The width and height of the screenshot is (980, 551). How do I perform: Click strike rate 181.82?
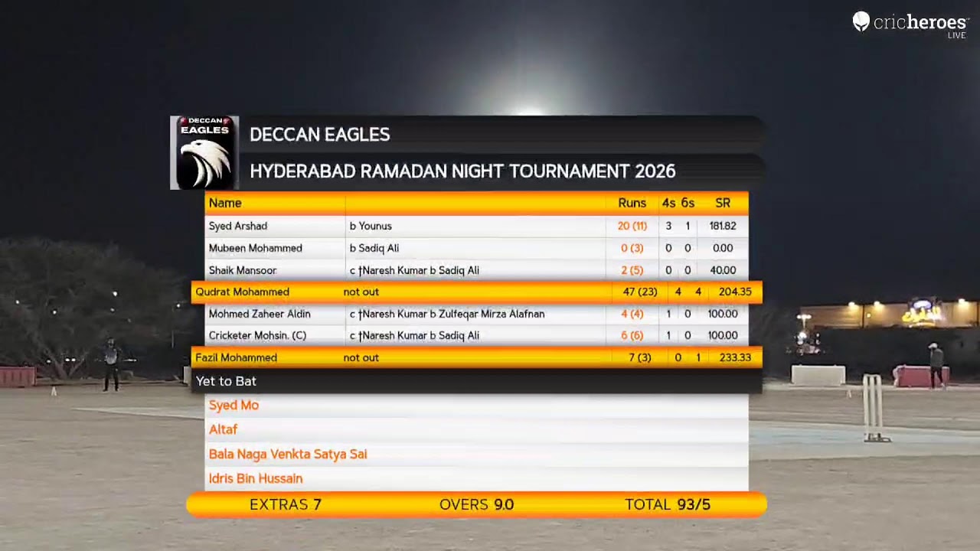723,226
